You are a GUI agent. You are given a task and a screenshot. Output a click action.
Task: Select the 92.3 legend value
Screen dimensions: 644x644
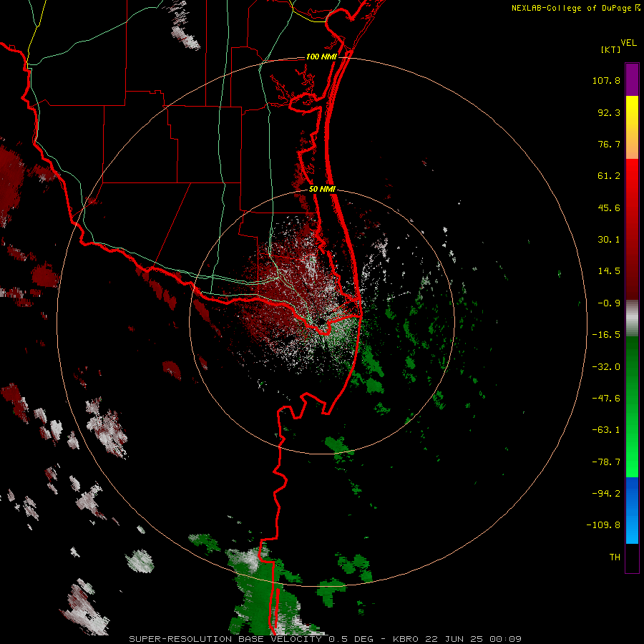[609, 112]
